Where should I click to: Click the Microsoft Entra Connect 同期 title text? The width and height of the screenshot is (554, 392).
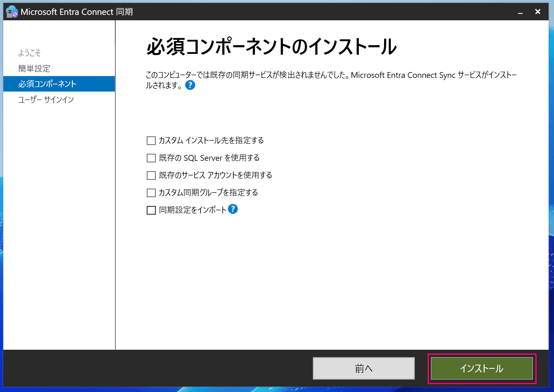pyautogui.click(x=77, y=12)
